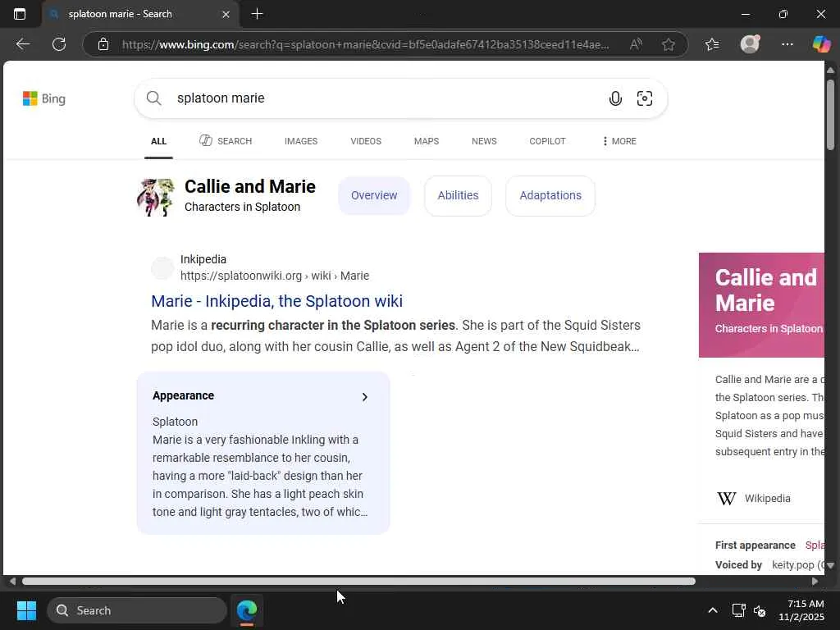Search using an image with visual search
The height and width of the screenshot is (630, 840).
pos(645,98)
